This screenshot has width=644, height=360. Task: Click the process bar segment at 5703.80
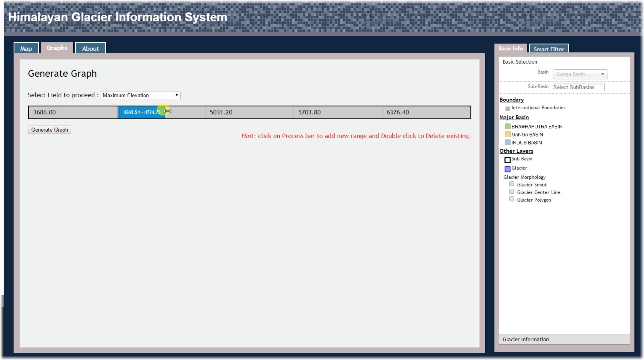point(338,112)
